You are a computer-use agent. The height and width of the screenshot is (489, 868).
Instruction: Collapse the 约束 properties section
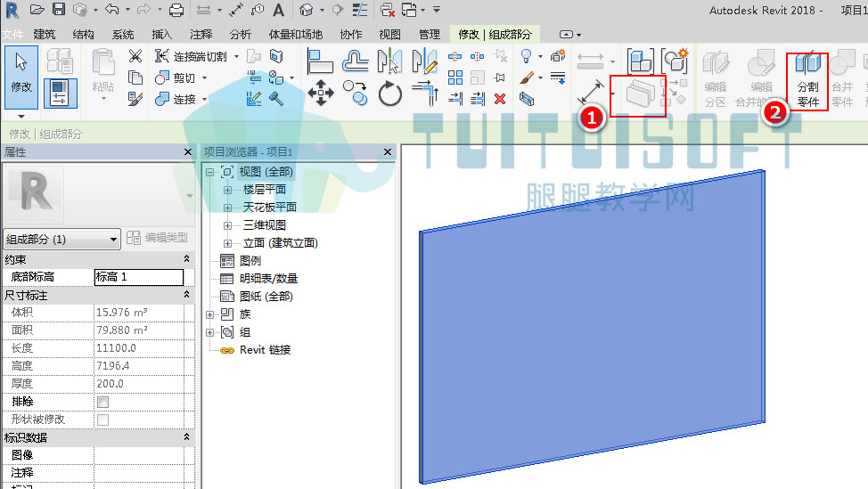187,259
